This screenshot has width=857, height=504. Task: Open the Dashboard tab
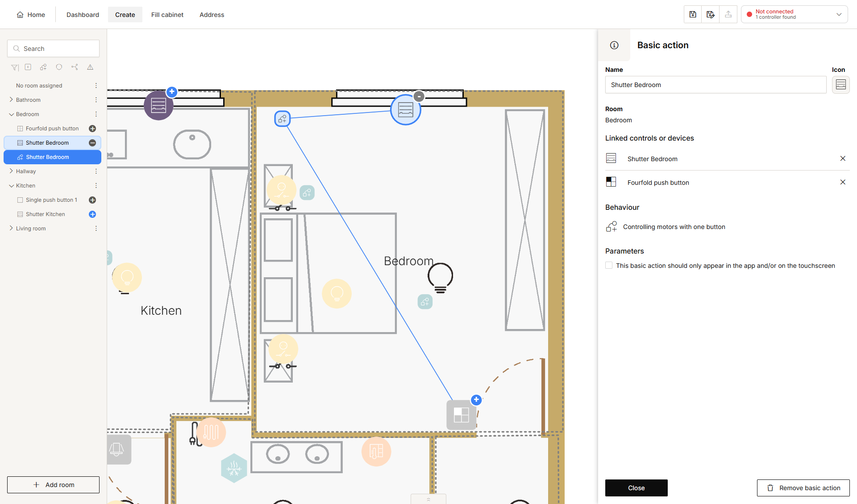pos(83,15)
